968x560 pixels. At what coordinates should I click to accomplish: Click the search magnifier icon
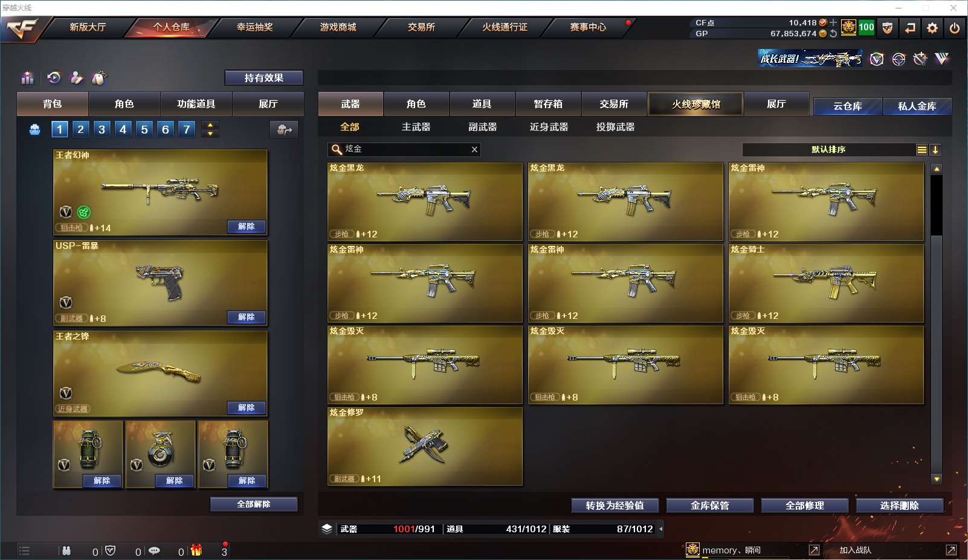pyautogui.click(x=337, y=149)
